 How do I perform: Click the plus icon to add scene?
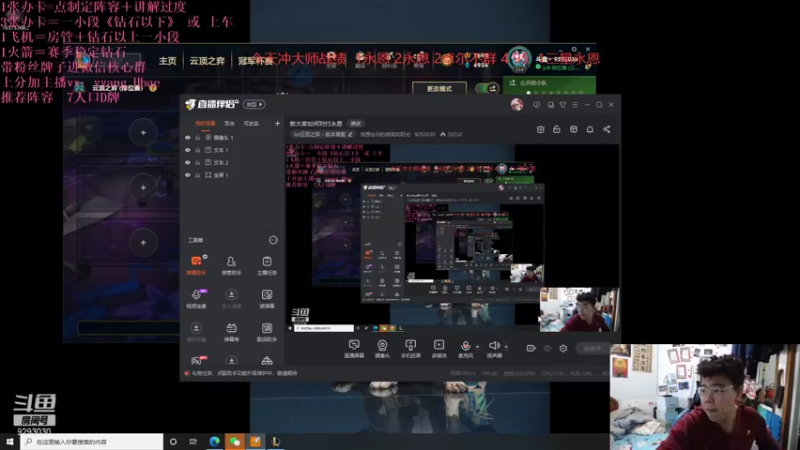pos(277,123)
